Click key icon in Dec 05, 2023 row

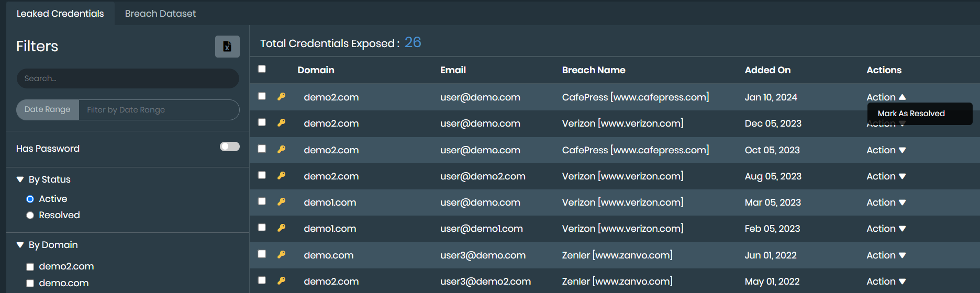click(282, 122)
